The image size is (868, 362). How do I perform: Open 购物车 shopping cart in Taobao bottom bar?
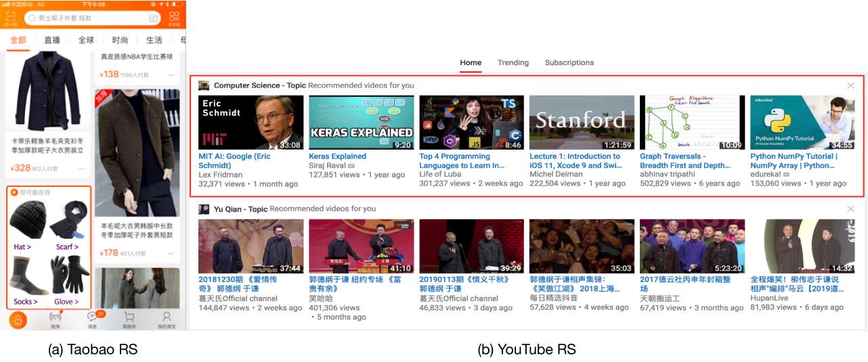coord(129,319)
